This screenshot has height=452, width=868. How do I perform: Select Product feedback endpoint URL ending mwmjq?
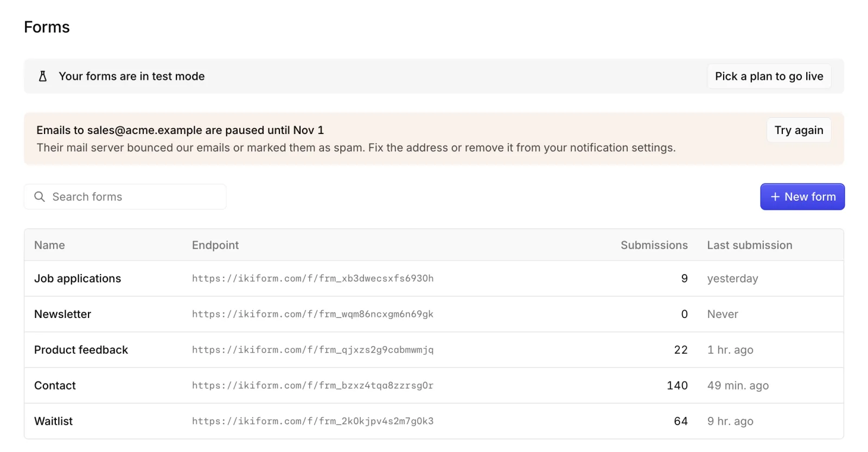(x=312, y=350)
